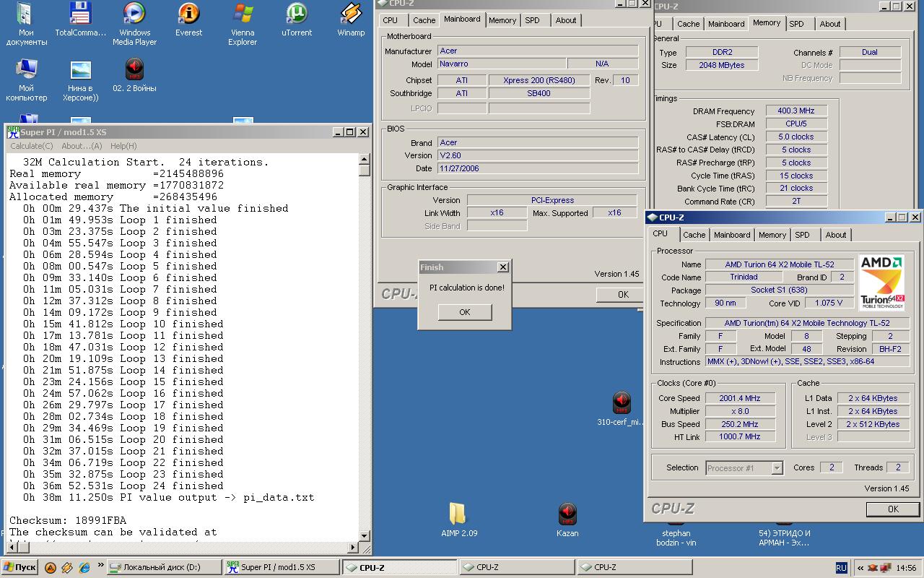Select the 02. 2 Войны MP3 file
Viewport: 924px width, 578px height.
(134, 76)
